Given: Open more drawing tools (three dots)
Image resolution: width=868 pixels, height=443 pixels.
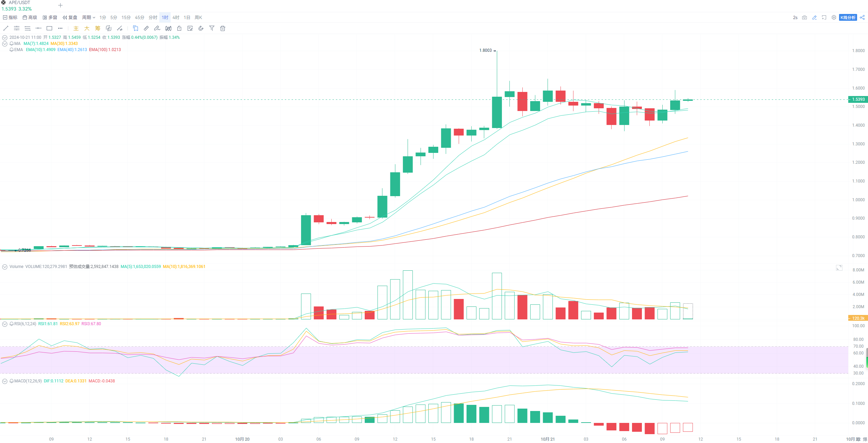Looking at the screenshot, I should tap(60, 28).
